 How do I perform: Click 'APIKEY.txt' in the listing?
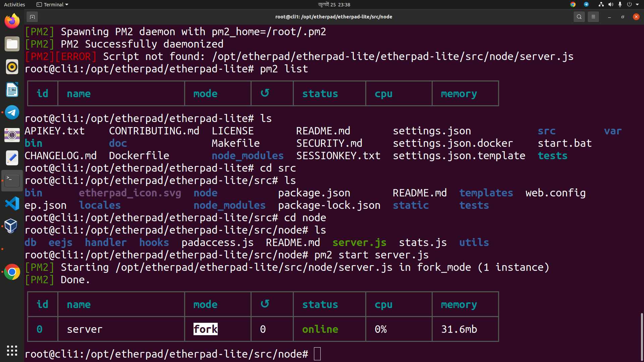55,131
